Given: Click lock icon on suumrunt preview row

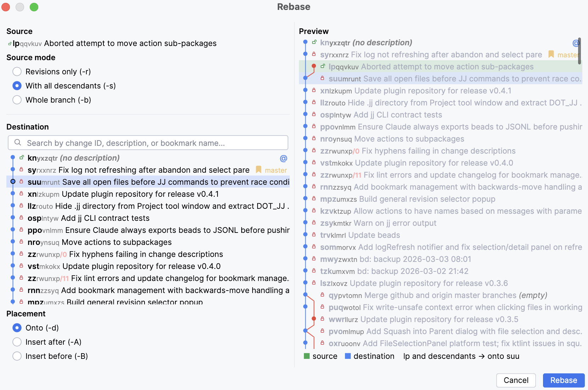Looking at the screenshot, I should 322,78.
